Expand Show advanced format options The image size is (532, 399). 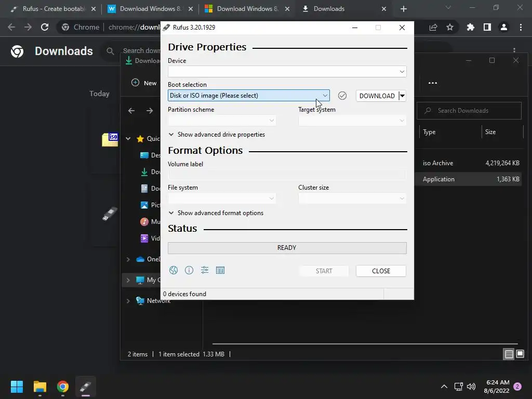point(216,212)
